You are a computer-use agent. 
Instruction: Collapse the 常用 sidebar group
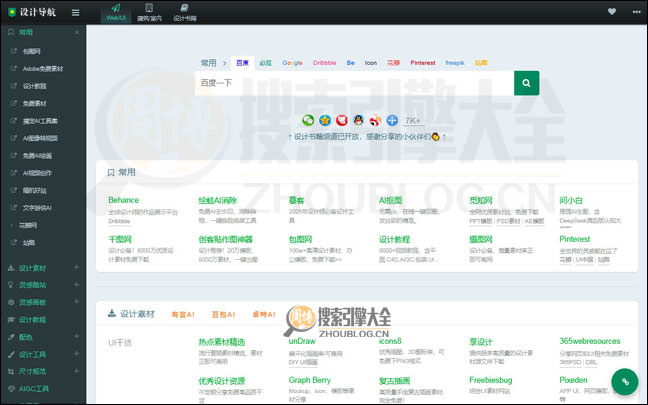click(x=77, y=32)
